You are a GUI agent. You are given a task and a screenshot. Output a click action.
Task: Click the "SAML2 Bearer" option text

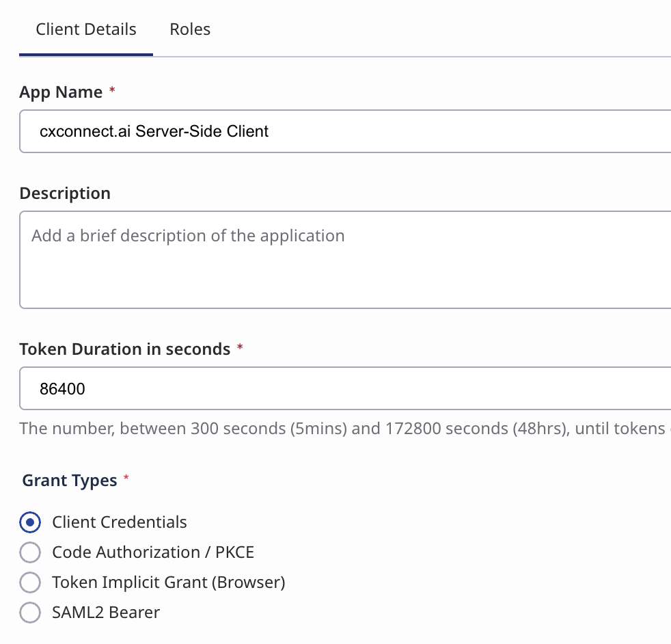pos(106,613)
